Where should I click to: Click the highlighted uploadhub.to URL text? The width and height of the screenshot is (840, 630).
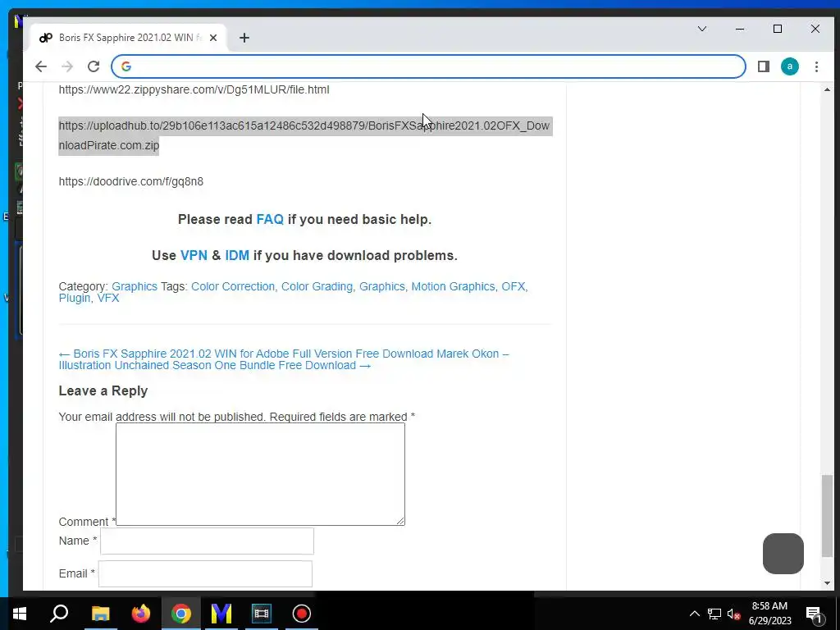pyautogui.click(x=304, y=135)
